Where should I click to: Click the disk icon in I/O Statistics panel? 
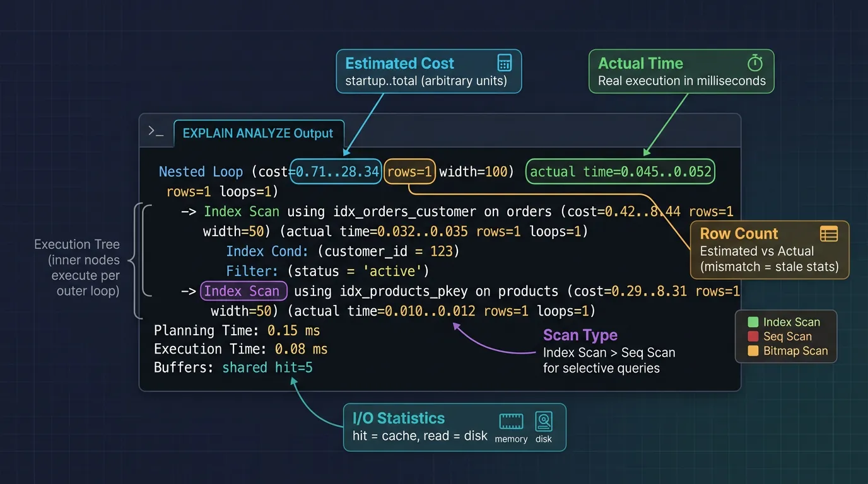tap(544, 422)
